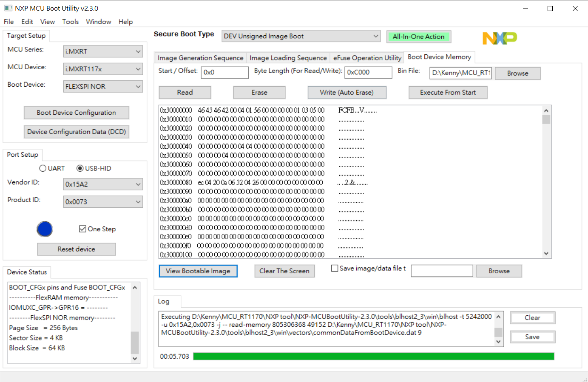Switch to the Image Loading Sequence tab
The width and height of the screenshot is (588, 382).
[x=288, y=57]
